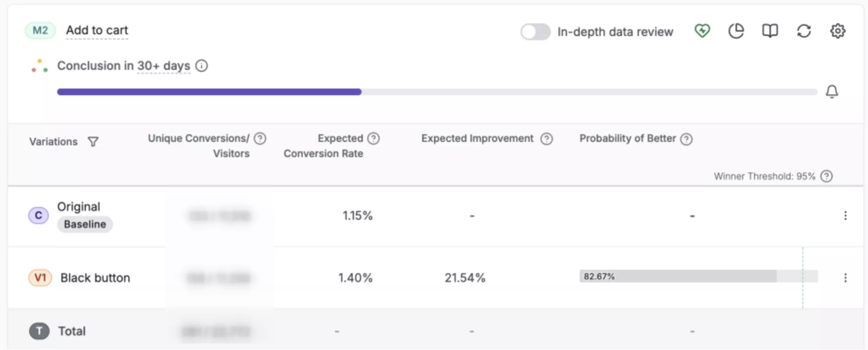Open metric settings gear icon
The image size is (868, 350).
point(838,31)
